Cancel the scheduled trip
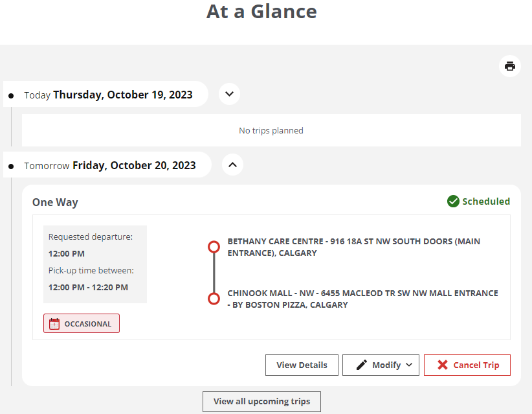Image resolution: width=532 pixels, height=414 pixels. click(x=467, y=365)
